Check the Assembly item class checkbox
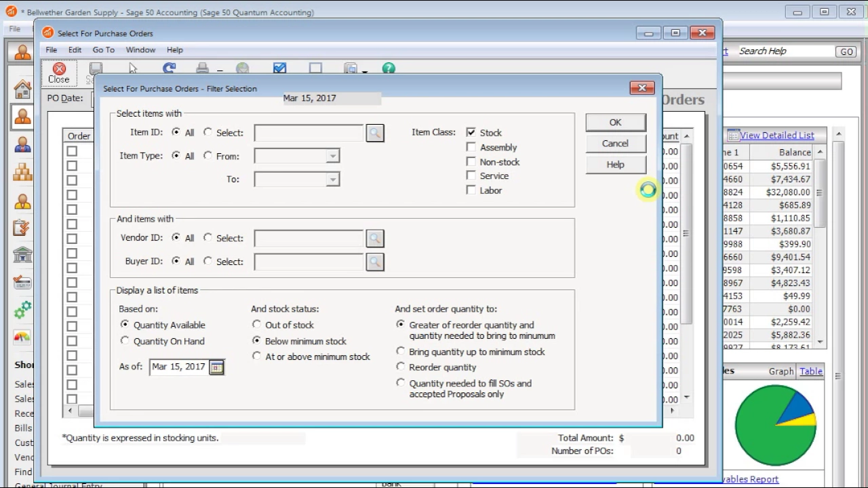868x488 pixels. [x=471, y=147]
